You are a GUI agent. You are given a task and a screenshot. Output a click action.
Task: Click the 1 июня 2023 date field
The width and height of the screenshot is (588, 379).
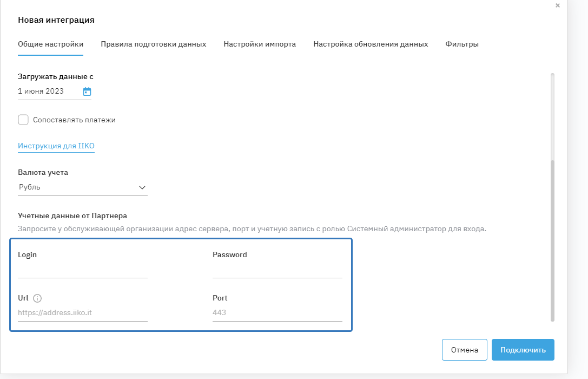pyautogui.click(x=48, y=92)
